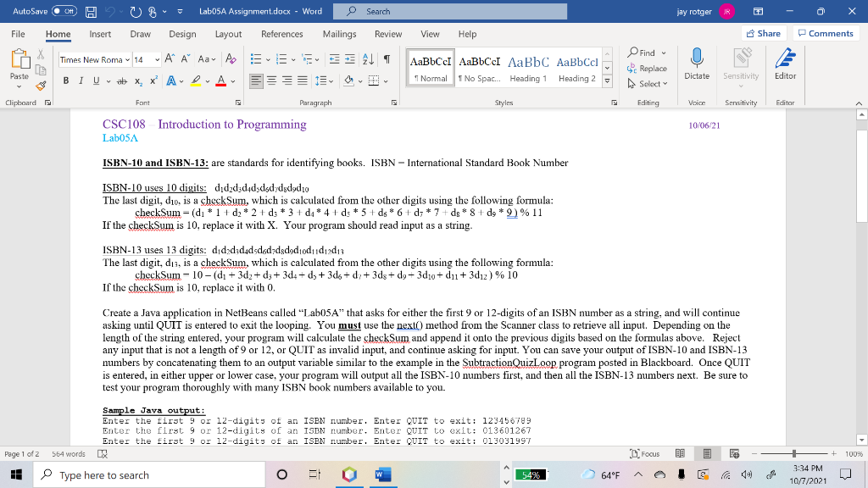Click the Sort icon
The width and height of the screenshot is (868, 488).
tap(368, 58)
